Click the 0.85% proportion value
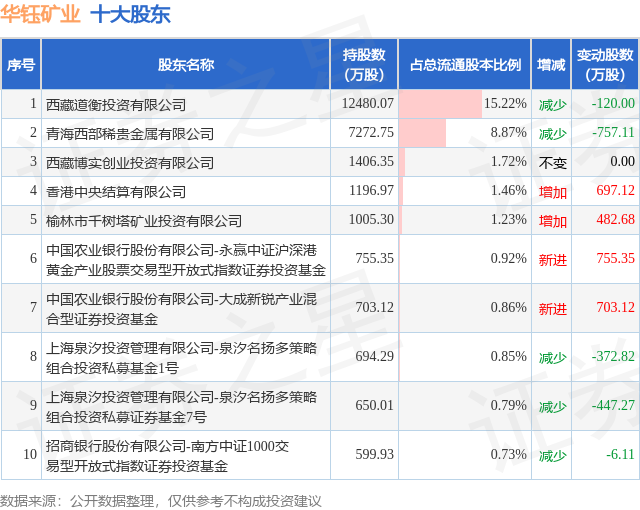This screenshot has width=640, height=510. (509, 356)
